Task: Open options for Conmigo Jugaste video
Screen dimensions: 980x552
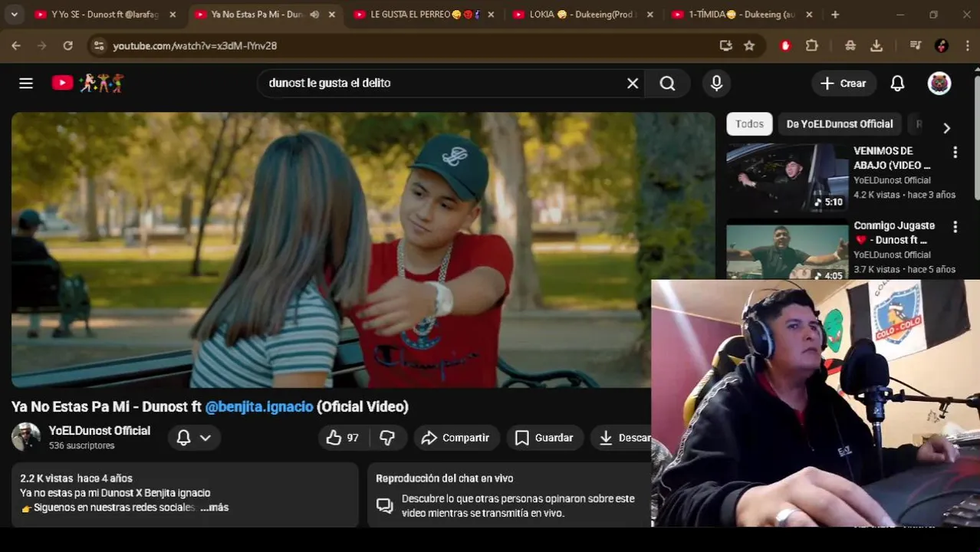Action: tap(955, 227)
